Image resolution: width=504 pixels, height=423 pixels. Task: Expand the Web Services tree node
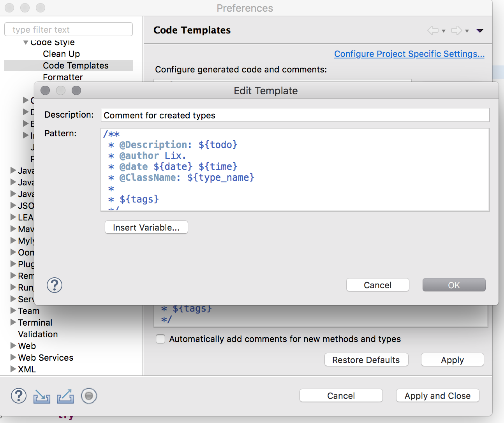pos(13,358)
